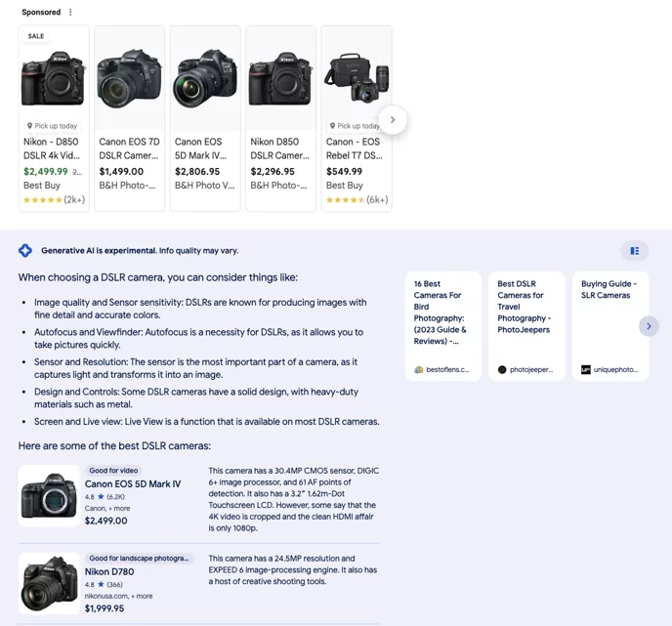Click the bestoflens favicon
This screenshot has height=626, width=672.
click(x=419, y=370)
